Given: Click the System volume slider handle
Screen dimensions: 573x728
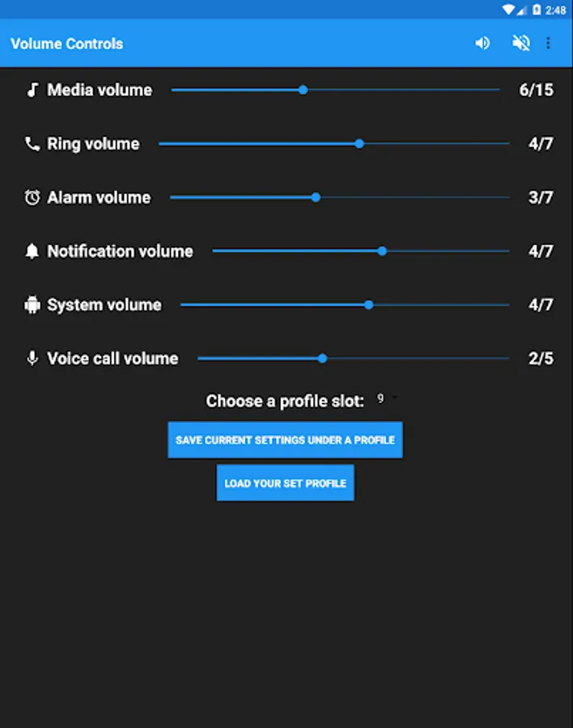Looking at the screenshot, I should (x=369, y=305).
